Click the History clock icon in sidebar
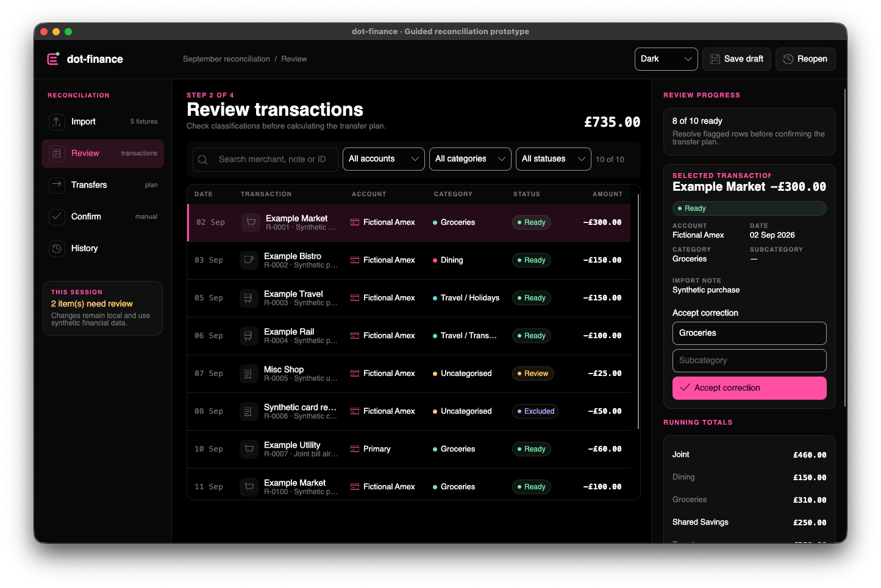This screenshot has height=588, width=881. click(x=57, y=248)
